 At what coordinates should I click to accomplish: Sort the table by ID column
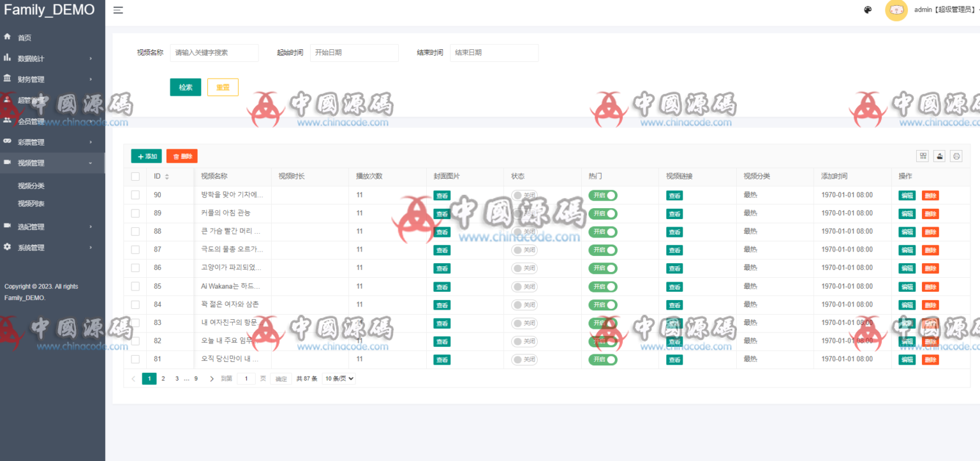point(167,176)
